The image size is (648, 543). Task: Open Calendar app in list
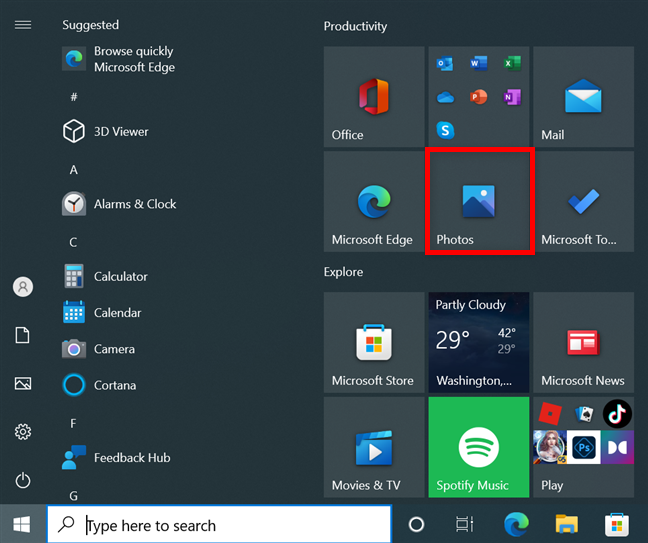click(x=102, y=312)
